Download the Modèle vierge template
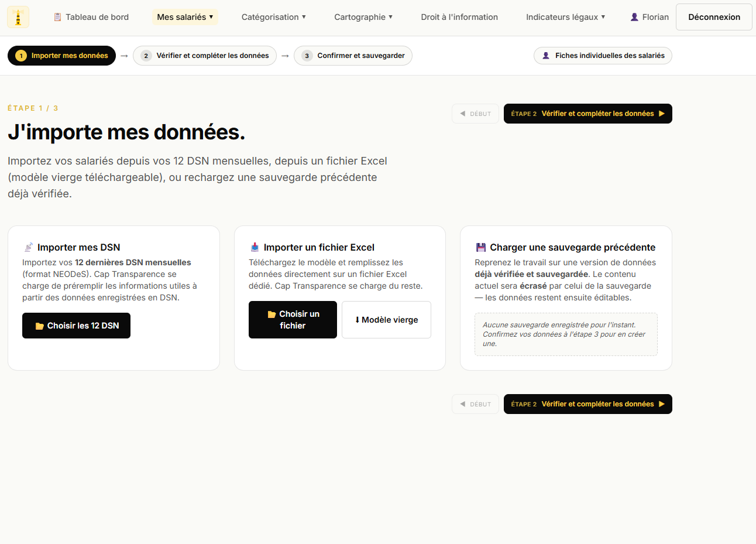This screenshot has width=756, height=544. pyautogui.click(x=386, y=320)
